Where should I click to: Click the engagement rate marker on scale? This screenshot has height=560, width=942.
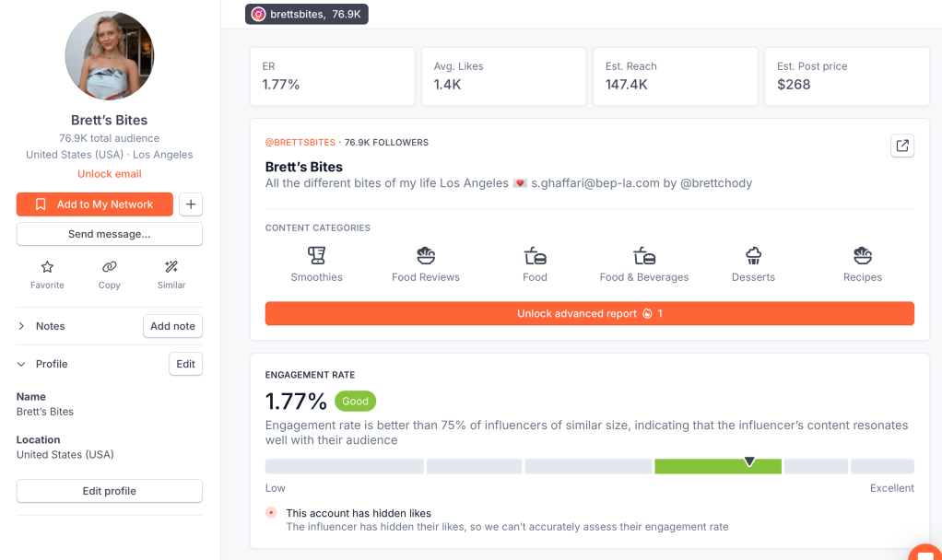749,461
